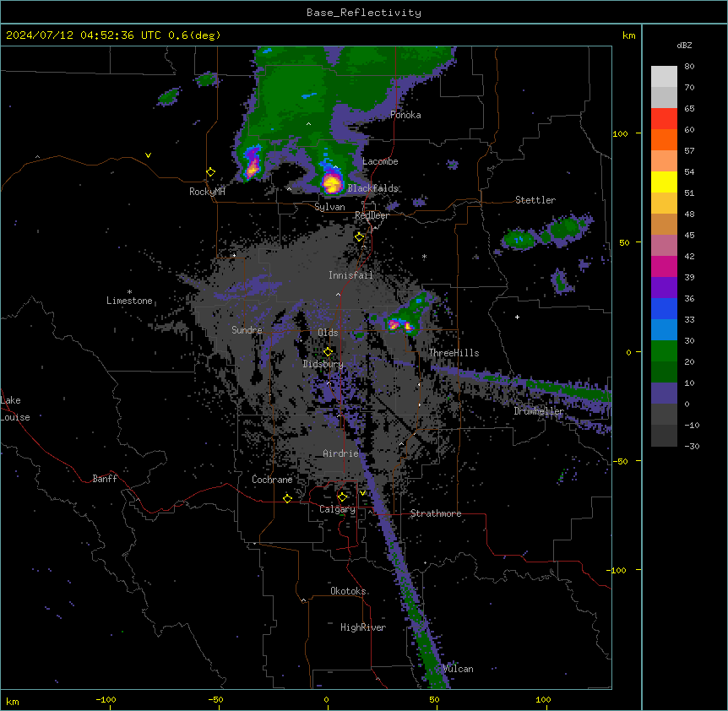The width and height of the screenshot is (728, 711).
Task: Click the Sylvan label
Action: pos(329,207)
